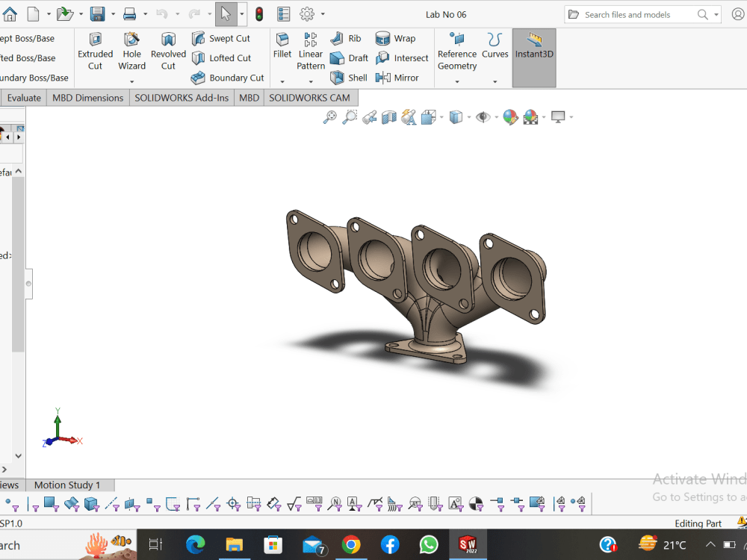This screenshot has height=560, width=747.
Task: Click the Motion Study 1 tab
Action: point(68,485)
